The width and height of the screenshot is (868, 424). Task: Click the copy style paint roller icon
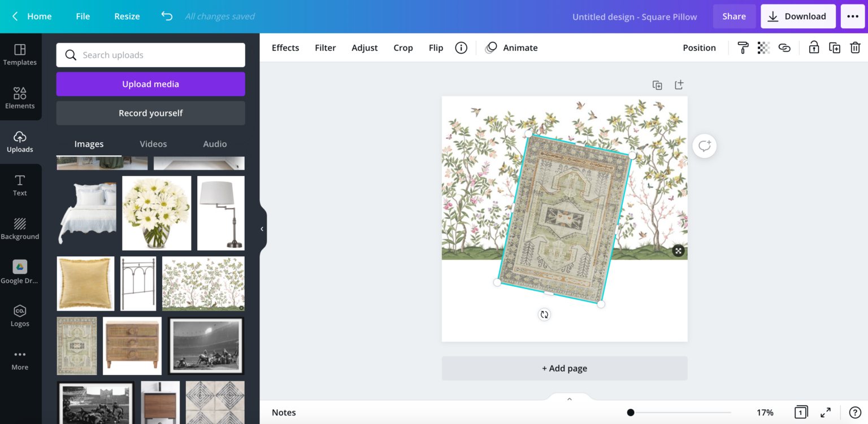coord(743,48)
